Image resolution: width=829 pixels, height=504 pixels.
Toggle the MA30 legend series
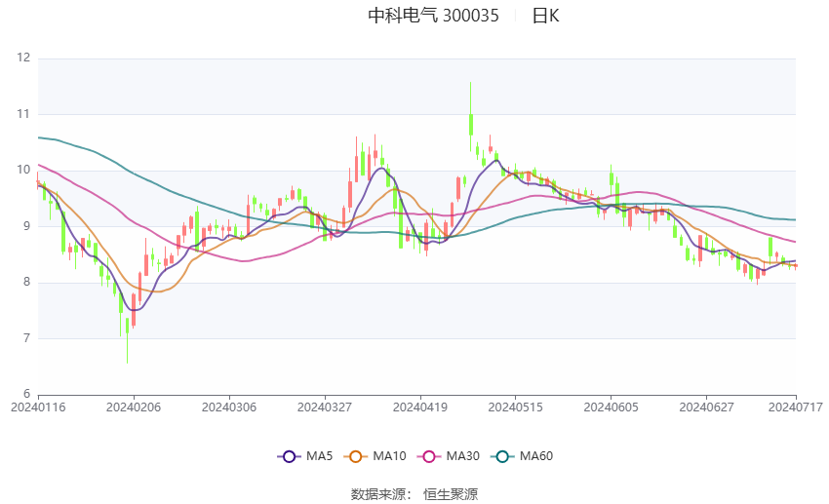coord(449,456)
